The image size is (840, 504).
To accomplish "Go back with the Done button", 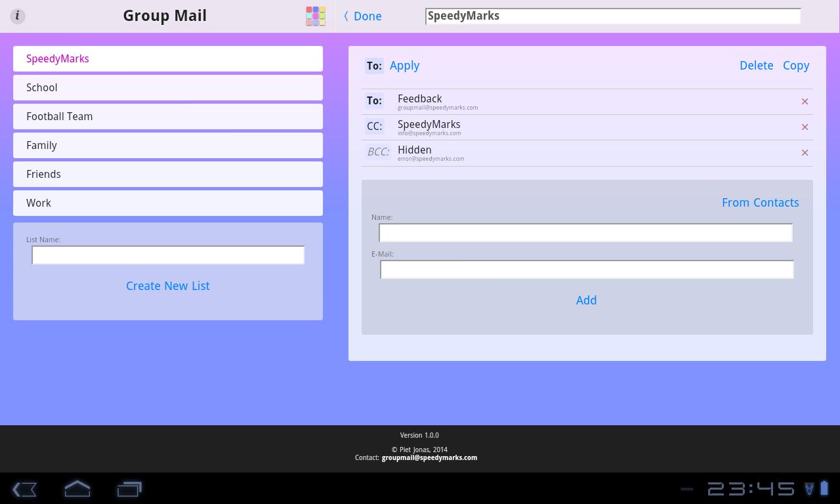I will tap(363, 16).
